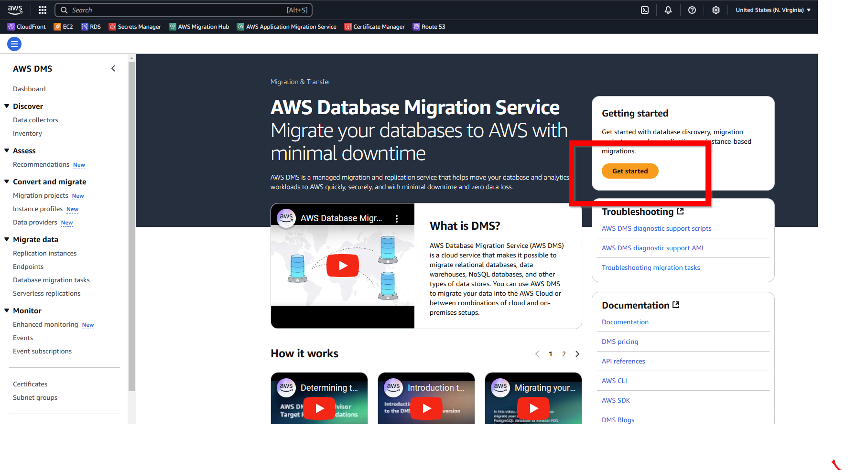
Task: Play the AWS Database Migration video
Action: click(x=343, y=266)
